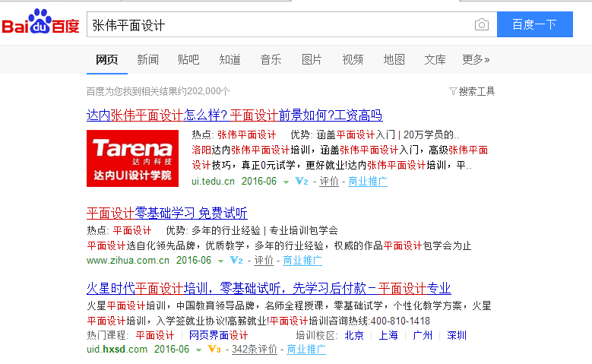This screenshot has height=364, width=592.
Task: Click the www.zihua.com.cn URL text
Action: [x=128, y=260]
